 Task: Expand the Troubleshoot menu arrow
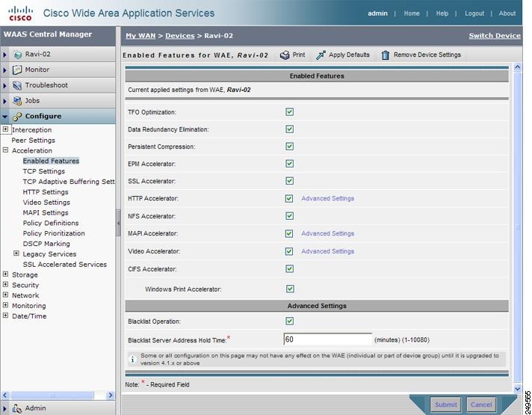click(x=4, y=85)
